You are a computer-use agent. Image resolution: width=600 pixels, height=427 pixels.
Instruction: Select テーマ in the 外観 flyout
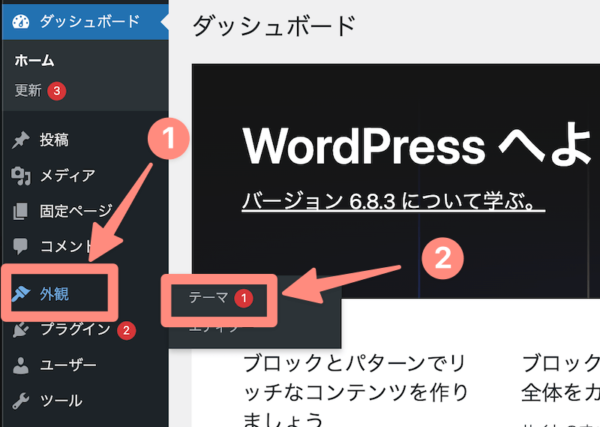208,297
